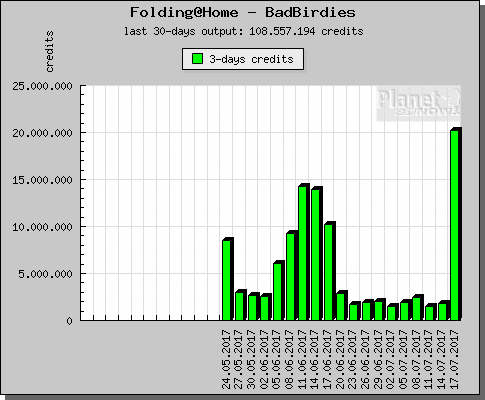The height and width of the screenshot is (400, 485).
Task: Click the date label 11.07.2017
Action: [x=429, y=359]
